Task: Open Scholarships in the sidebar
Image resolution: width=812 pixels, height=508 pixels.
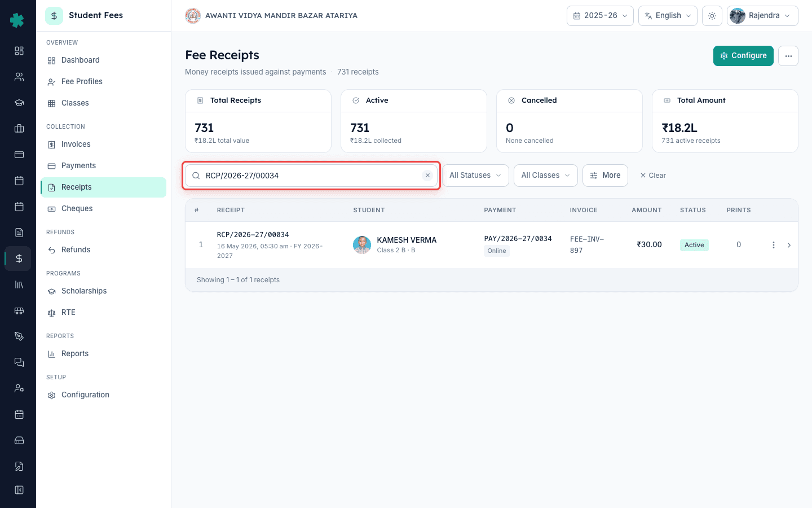Action: coord(104,291)
